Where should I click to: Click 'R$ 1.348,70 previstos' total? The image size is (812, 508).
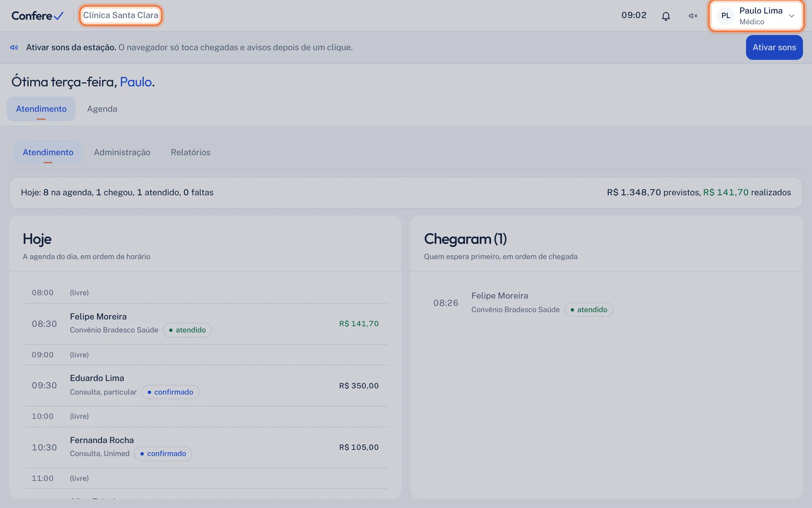coord(654,193)
